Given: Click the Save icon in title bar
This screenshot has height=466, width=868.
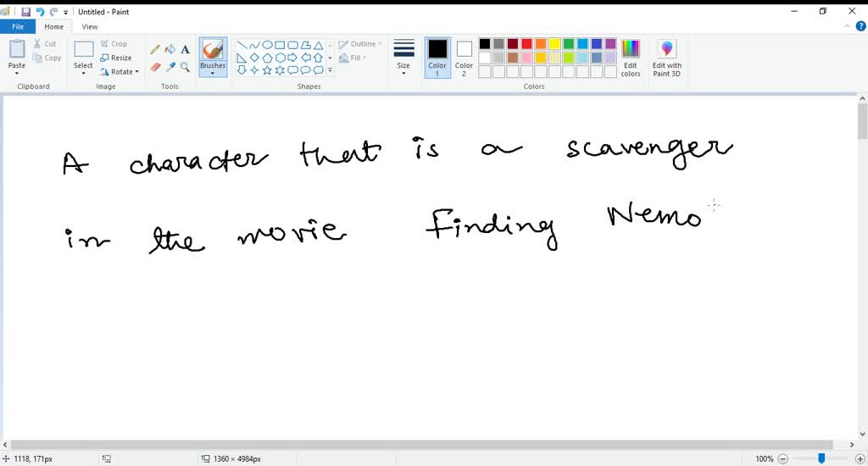Looking at the screenshot, I should (25, 12).
